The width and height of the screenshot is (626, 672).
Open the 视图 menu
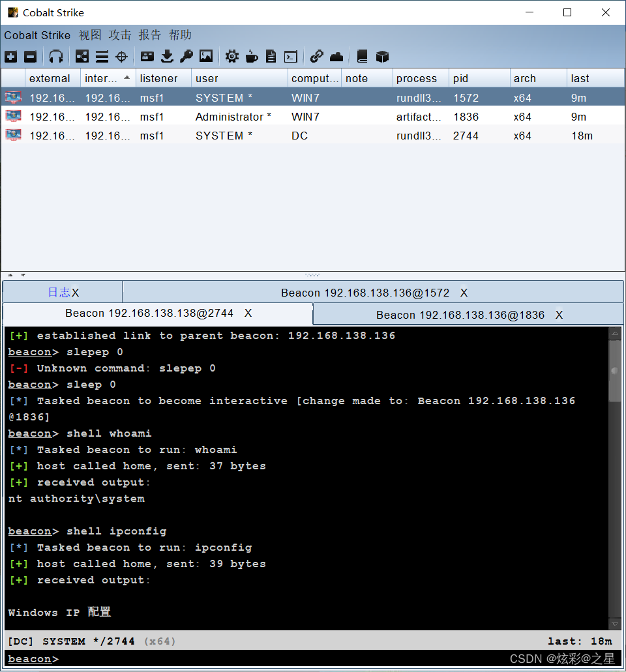tap(90, 35)
